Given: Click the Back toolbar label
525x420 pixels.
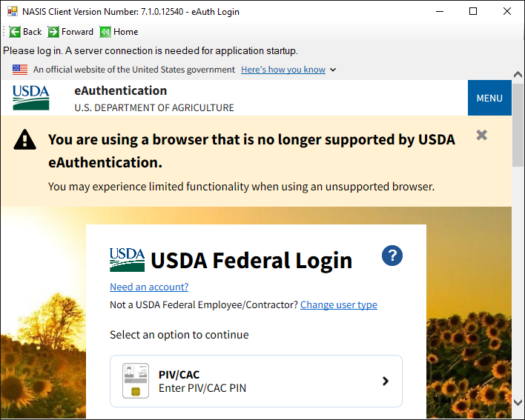Looking at the screenshot, I should [x=33, y=32].
